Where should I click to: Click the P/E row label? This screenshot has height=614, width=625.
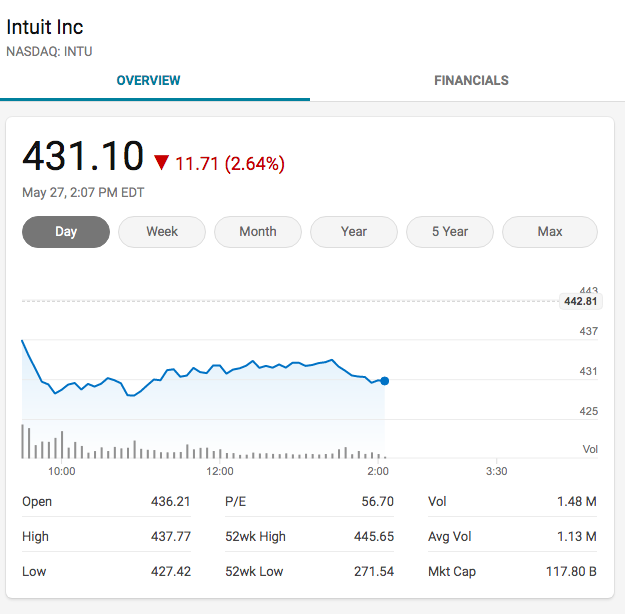(x=236, y=501)
